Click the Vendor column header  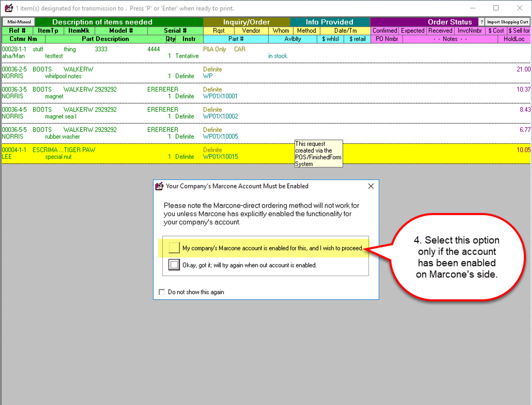251,31
